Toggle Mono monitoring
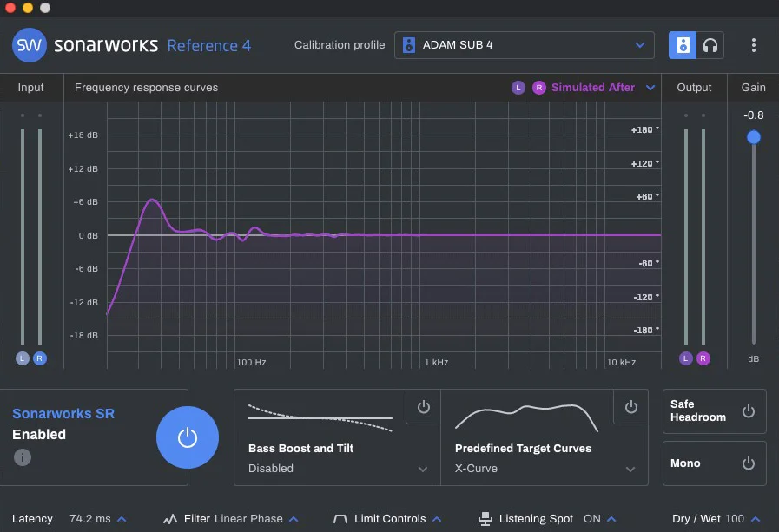 tap(749, 463)
